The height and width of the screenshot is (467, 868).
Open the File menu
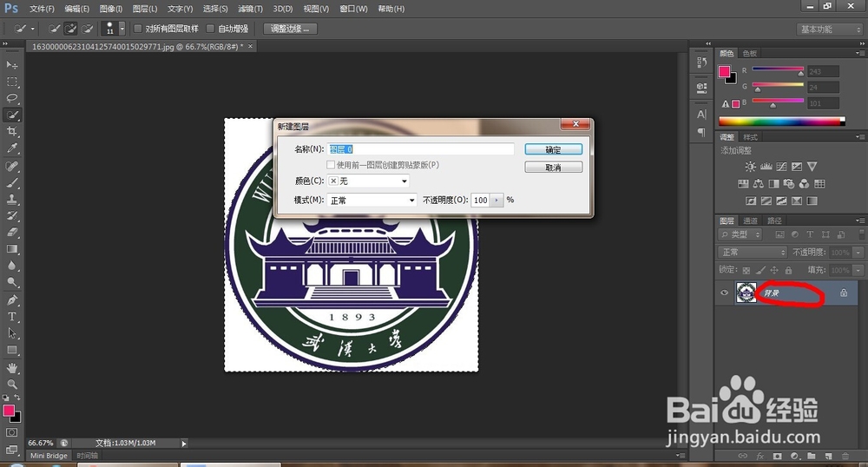coord(42,9)
